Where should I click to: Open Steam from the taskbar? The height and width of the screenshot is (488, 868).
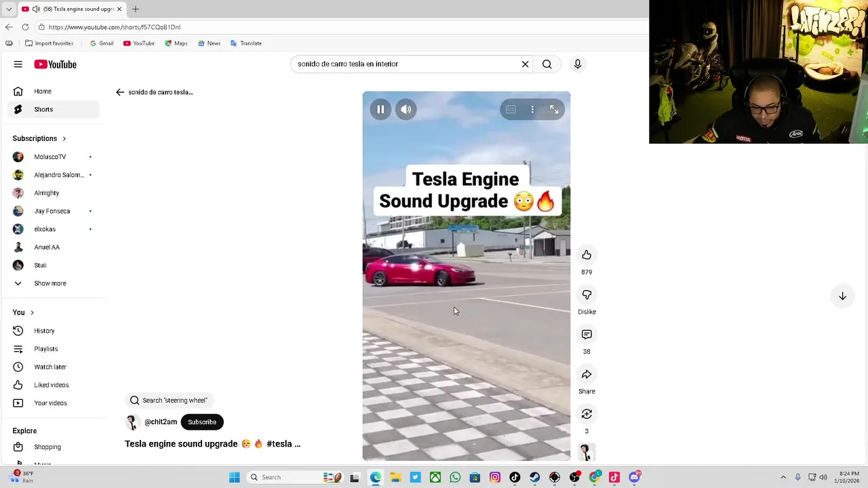point(535,477)
